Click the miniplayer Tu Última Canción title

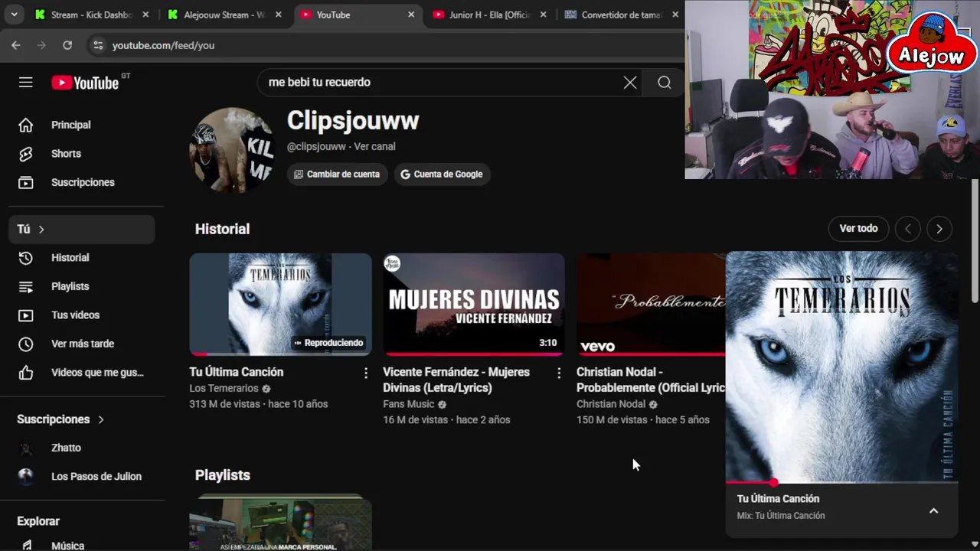[778, 499]
